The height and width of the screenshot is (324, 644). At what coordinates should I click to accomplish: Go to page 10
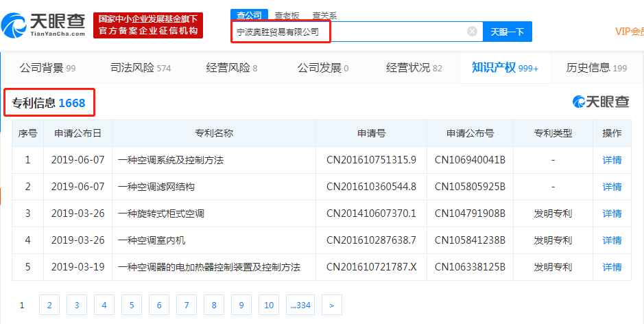click(x=269, y=305)
